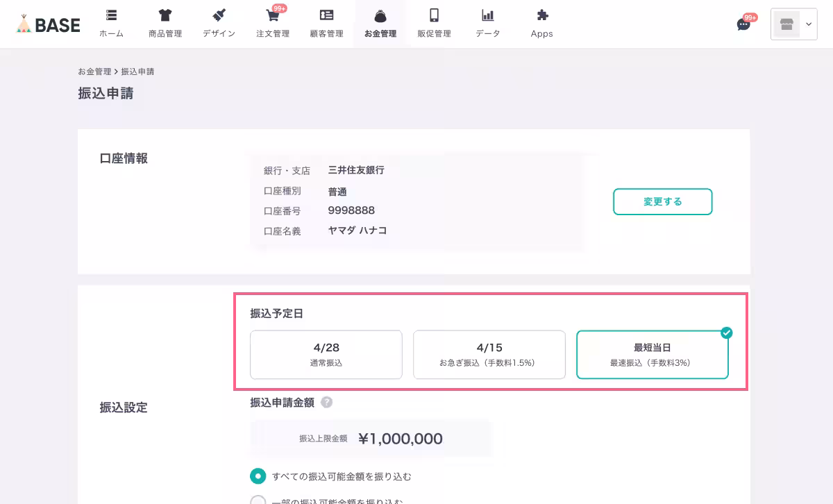Select the 4/28 通常振込 option

[x=326, y=354]
